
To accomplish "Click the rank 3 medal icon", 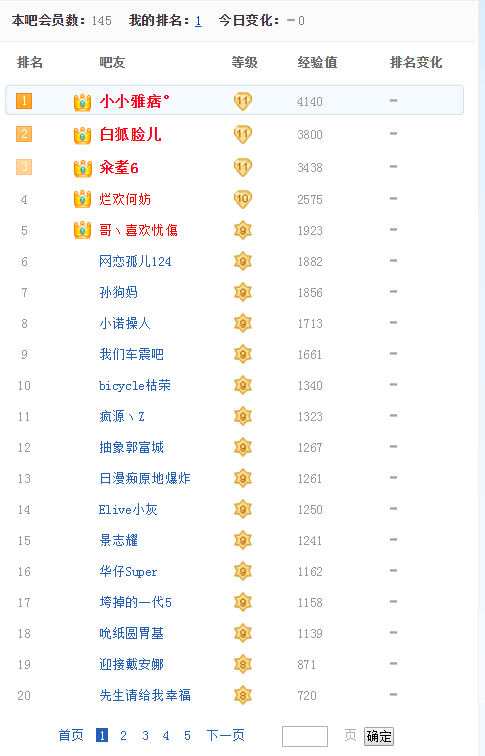I will (x=24, y=167).
